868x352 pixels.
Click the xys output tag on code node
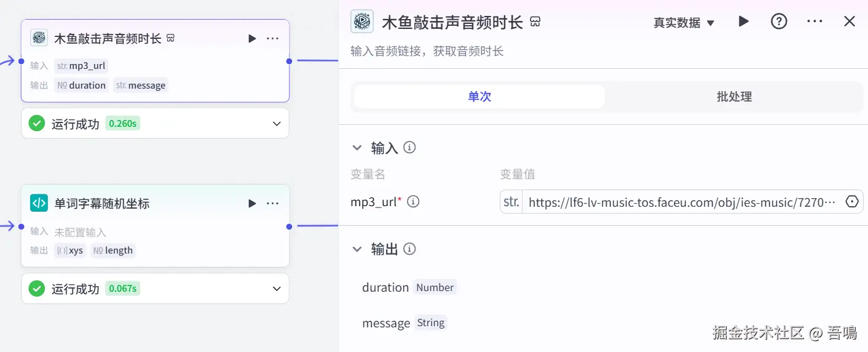point(70,250)
